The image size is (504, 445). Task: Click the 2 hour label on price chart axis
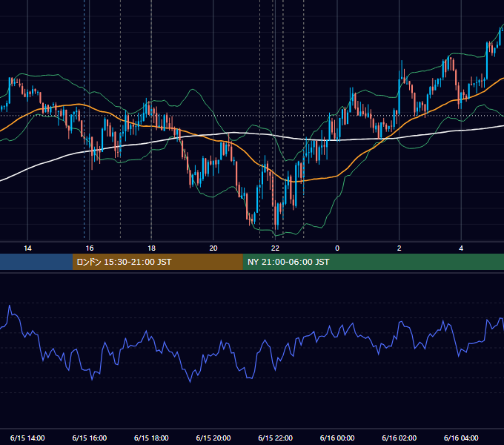click(399, 248)
